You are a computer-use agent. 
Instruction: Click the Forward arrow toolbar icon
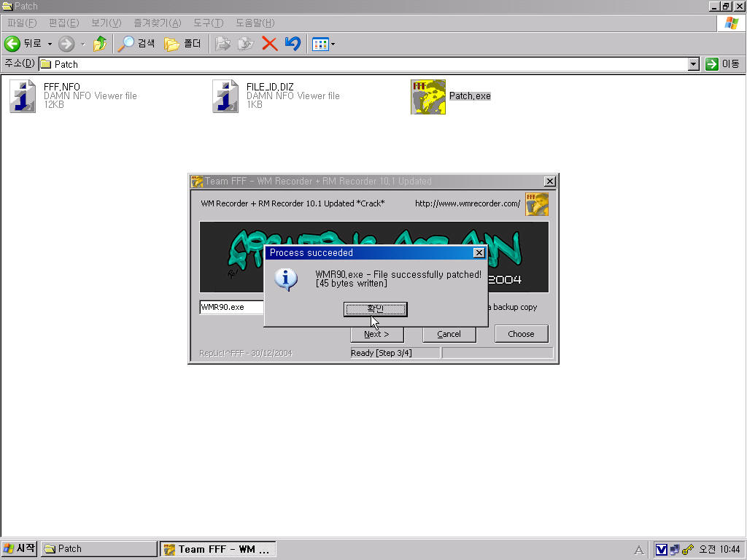66,44
